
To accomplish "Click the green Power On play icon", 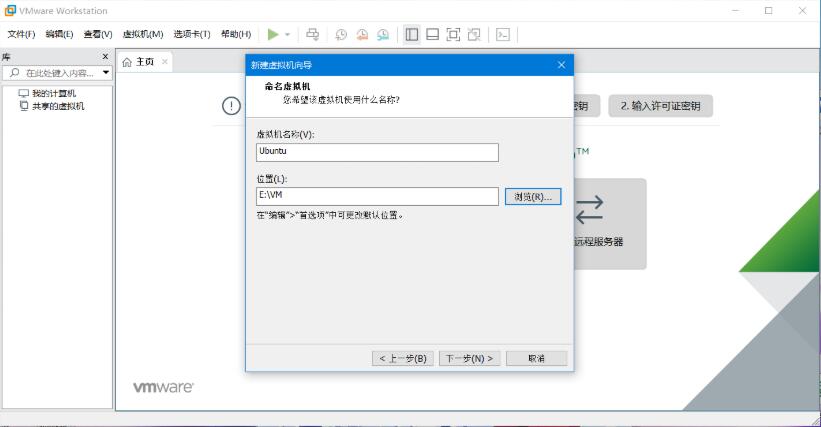I will (273, 35).
